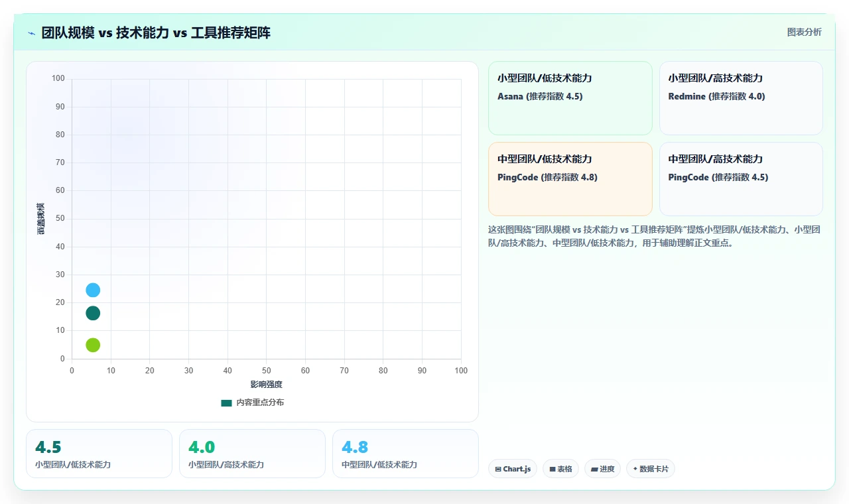Click the 影响强度 x-axis label

pyautogui.click(x=266, y=385)
